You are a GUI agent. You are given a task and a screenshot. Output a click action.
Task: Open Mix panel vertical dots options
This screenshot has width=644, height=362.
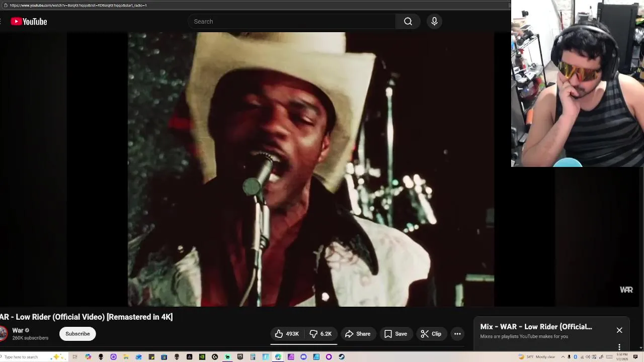pos(619,347)
